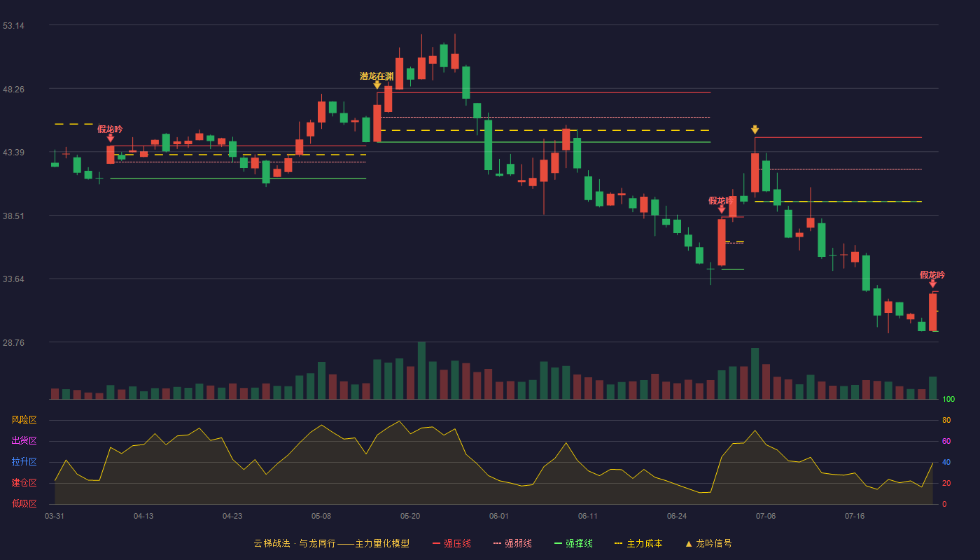The width and height of the screenshot is (980, 560).
Task: Click the 07-06 date label
Action: 766,516
